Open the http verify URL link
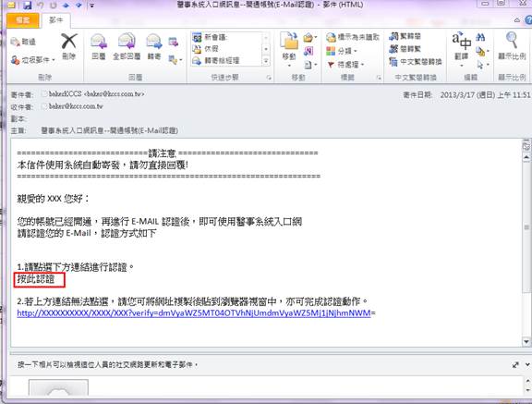Viewport: 532px width, 404px height. (x=194, y=313)
